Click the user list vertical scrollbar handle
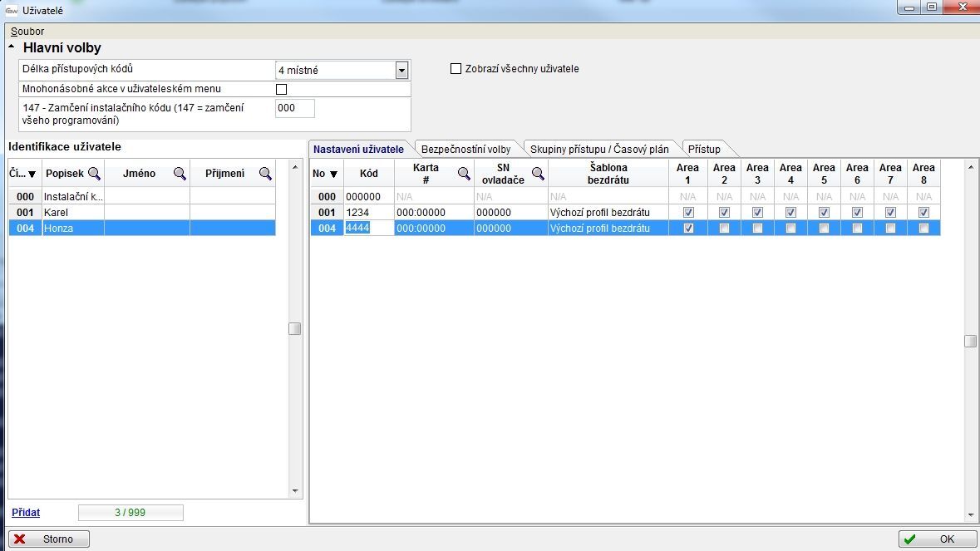Screen dimensions: 980x551 (x=294, y=328)
